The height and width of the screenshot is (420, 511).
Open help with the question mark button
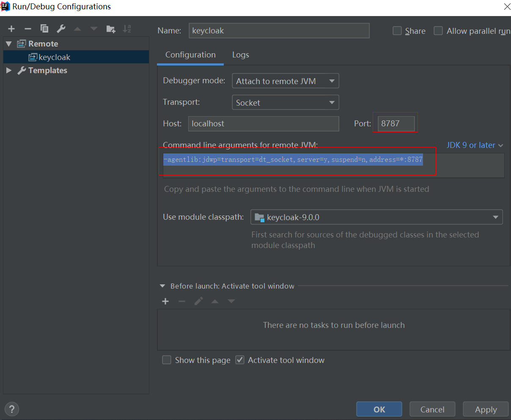12,409
